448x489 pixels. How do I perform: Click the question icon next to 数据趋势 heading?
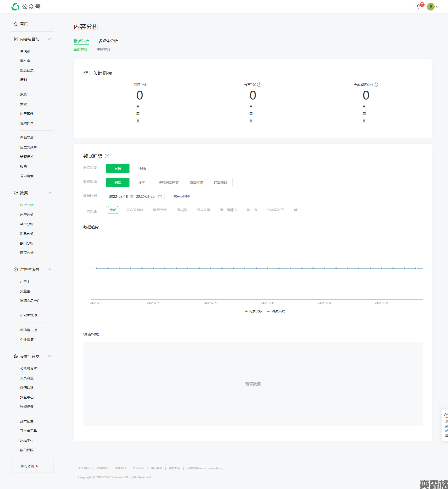coord(107,156)
